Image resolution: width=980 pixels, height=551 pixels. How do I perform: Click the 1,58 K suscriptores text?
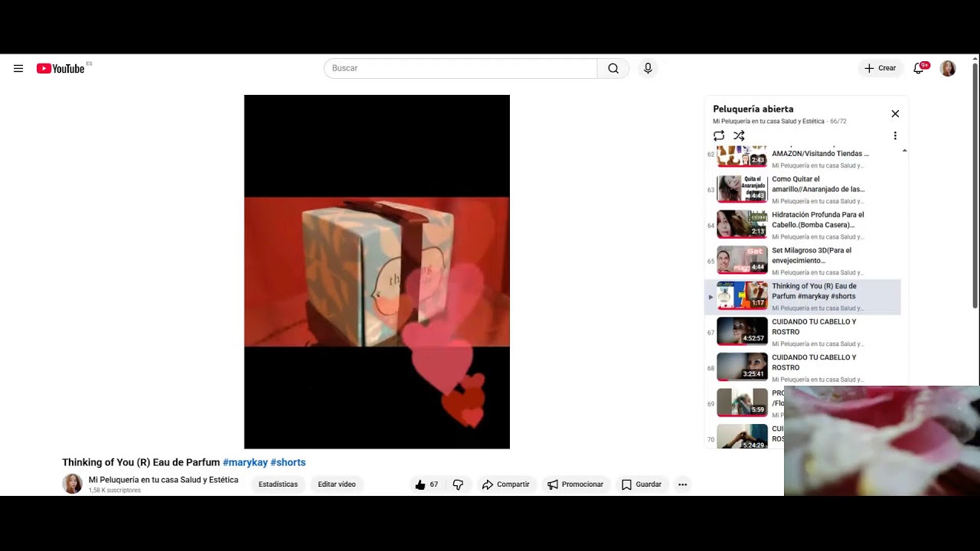pos(115,491)
